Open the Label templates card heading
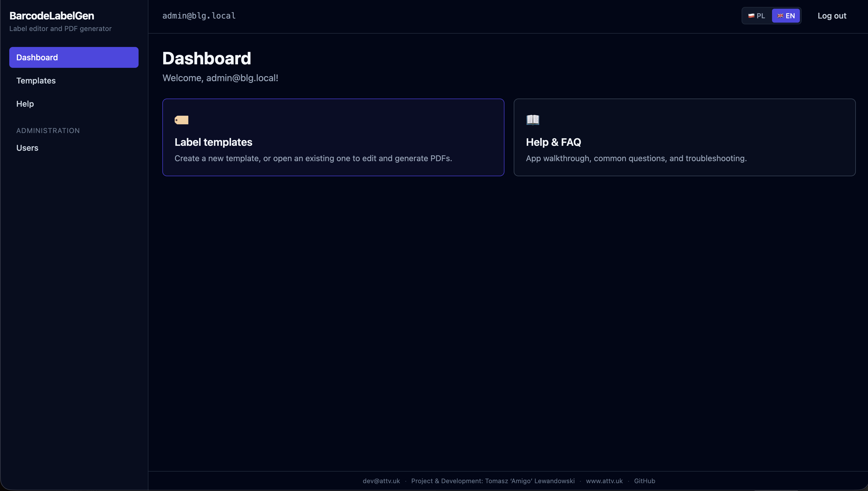This screenshot has width=868, height=491. 213,142
